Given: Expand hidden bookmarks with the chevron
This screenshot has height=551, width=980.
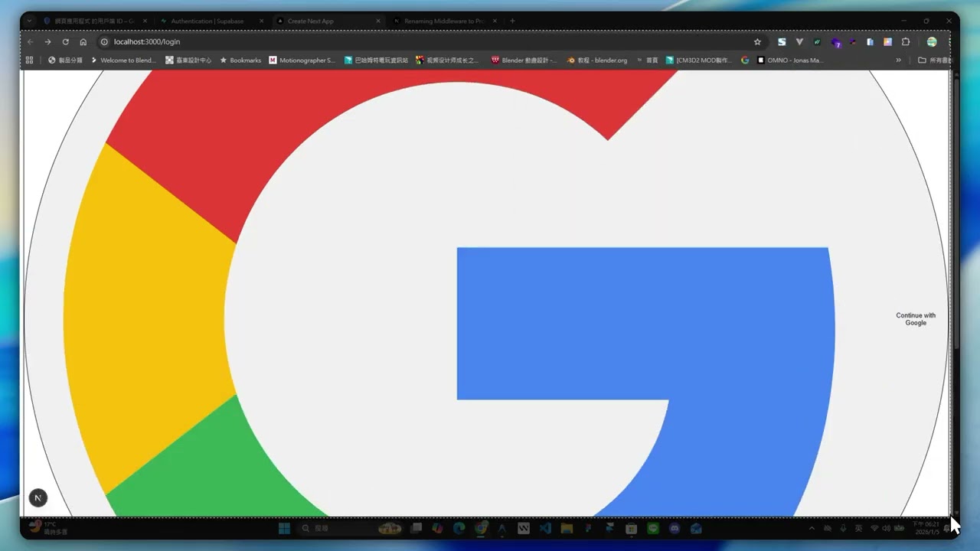Looking at the screenshot, I should pos(899,60).
